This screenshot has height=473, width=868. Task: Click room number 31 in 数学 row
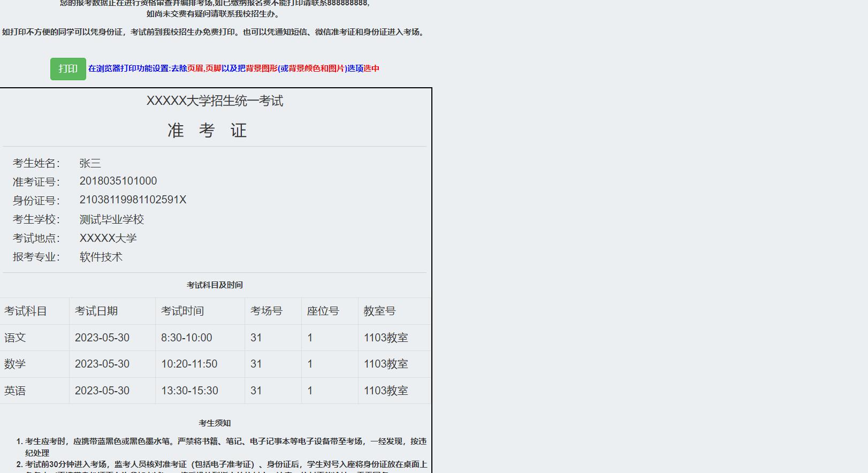(256, 364)
